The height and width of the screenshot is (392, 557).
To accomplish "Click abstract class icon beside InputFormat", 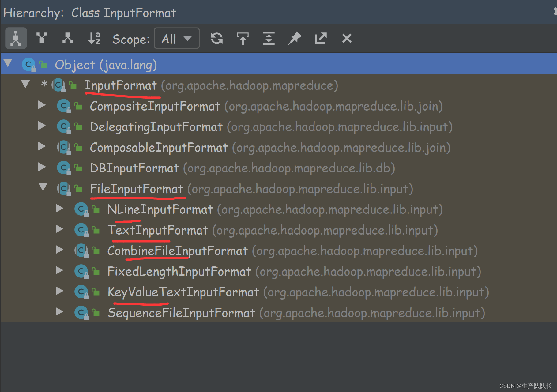I will tap(59, 85).
